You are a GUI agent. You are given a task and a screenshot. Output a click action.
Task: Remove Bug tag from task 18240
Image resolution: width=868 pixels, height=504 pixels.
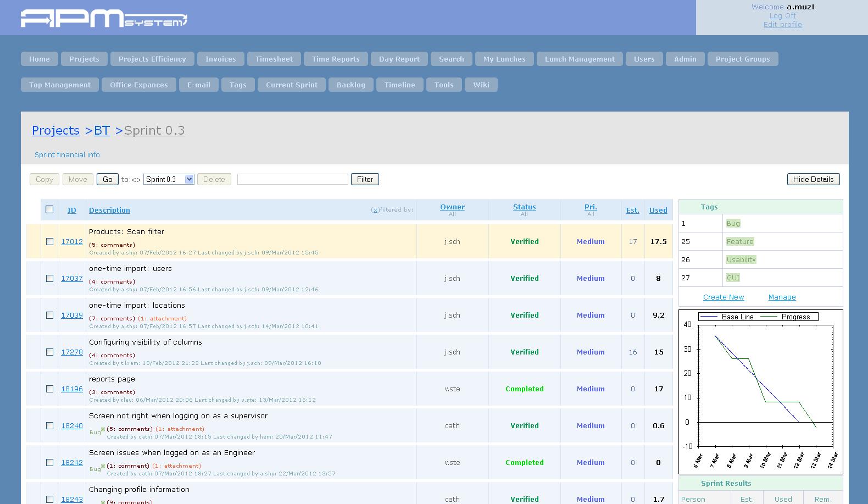point(103,429)
